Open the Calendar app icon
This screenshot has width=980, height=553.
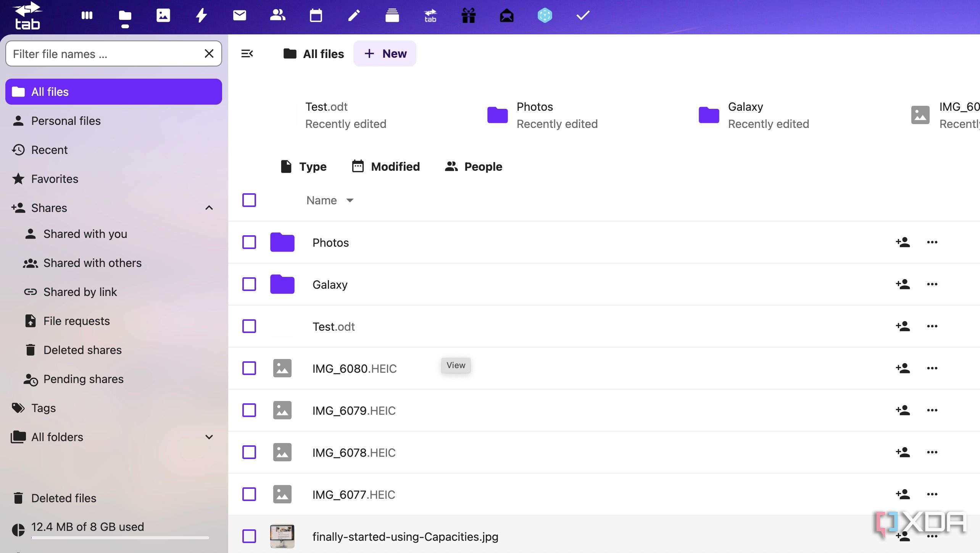(x=316, y=15)
